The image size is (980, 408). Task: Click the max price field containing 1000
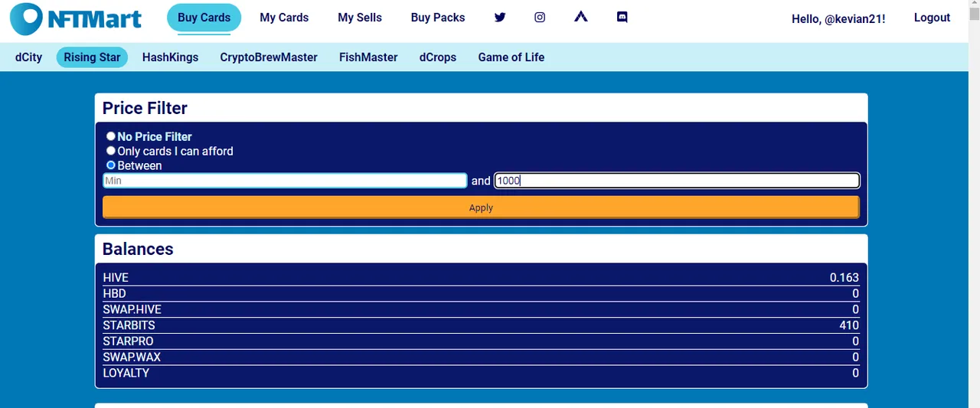tap(677, 181)
